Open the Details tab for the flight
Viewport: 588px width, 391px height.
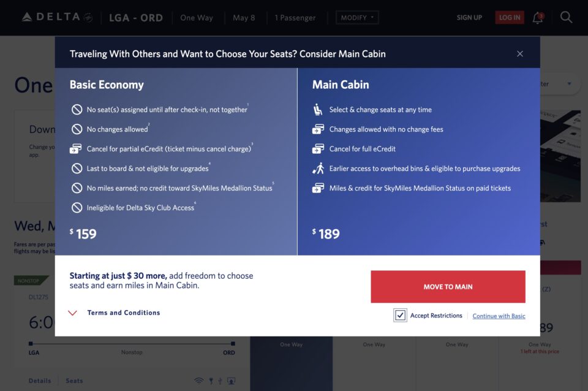pyautogui.click(x=39, y=380)
